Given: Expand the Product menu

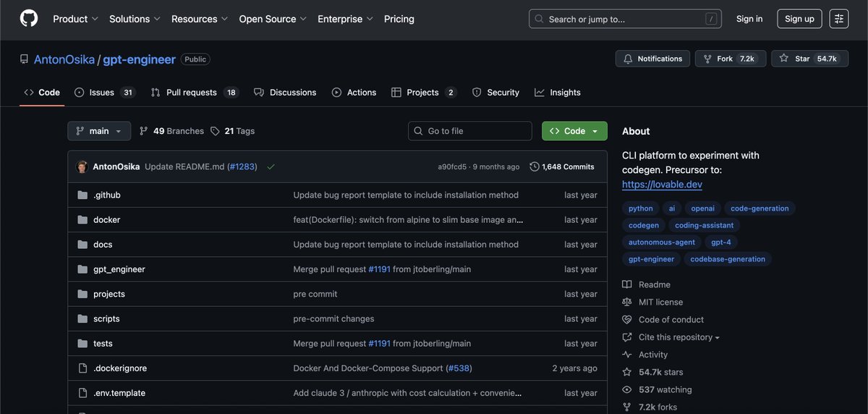Looking at the screenshot, I should [x=76, y=19].
